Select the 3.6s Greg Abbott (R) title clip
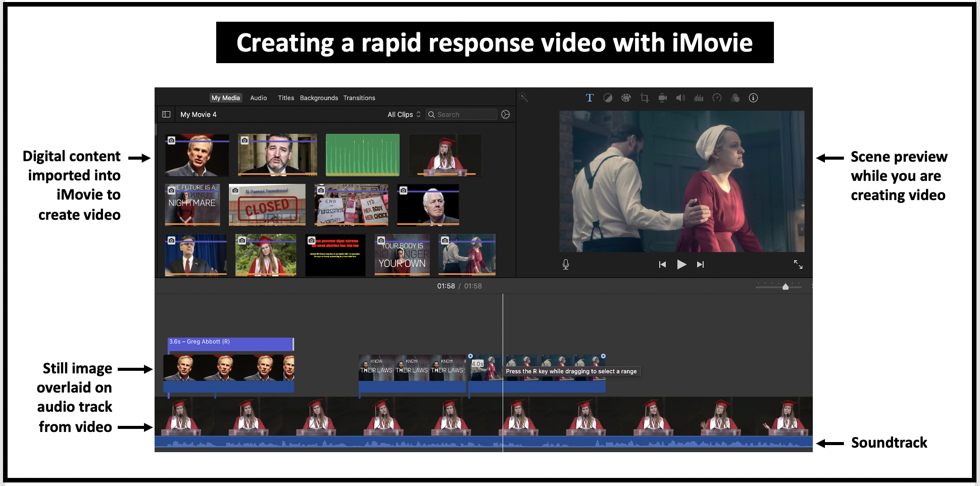980x486 pixels. pyautogui.click(x=231, y=344)
